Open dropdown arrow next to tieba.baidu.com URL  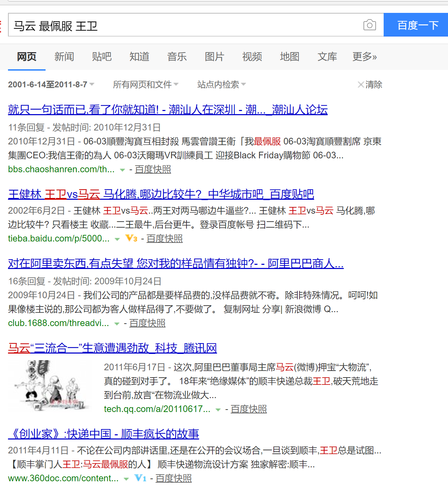[117, 239]
